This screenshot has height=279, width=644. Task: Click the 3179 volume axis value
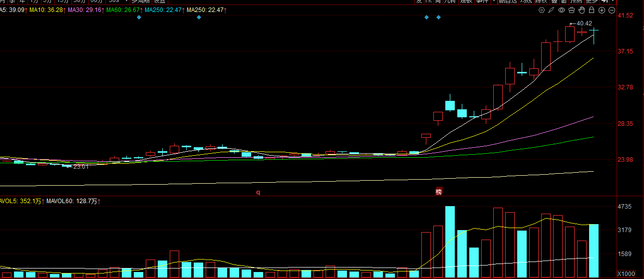pos(625,230)
